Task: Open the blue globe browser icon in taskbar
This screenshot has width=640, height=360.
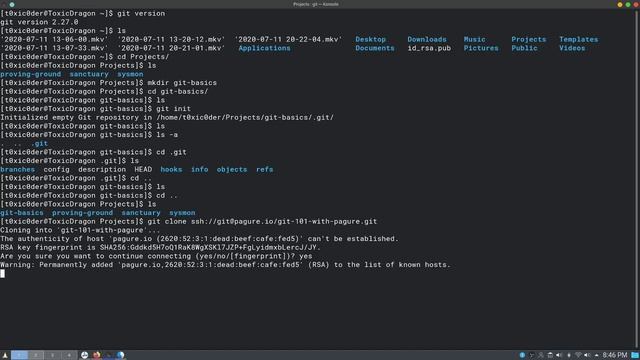Action: click(x=120, y=355)
